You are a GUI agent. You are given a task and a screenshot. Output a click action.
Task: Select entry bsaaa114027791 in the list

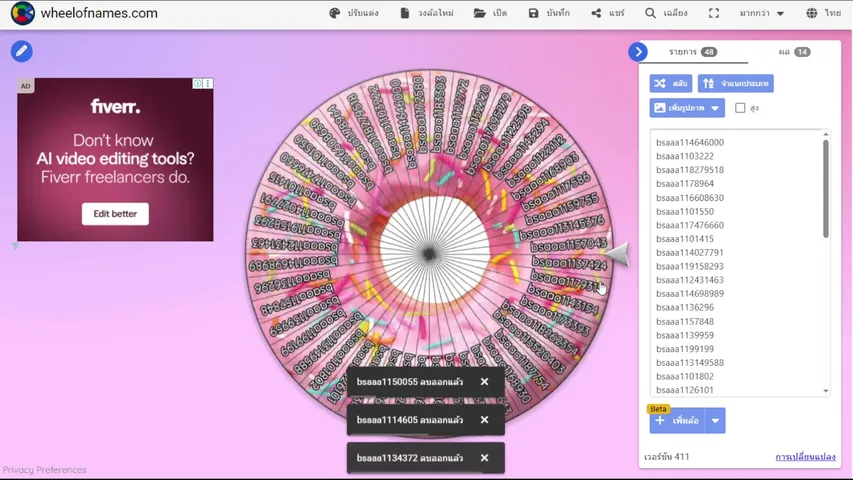click(x=690, y=253)
